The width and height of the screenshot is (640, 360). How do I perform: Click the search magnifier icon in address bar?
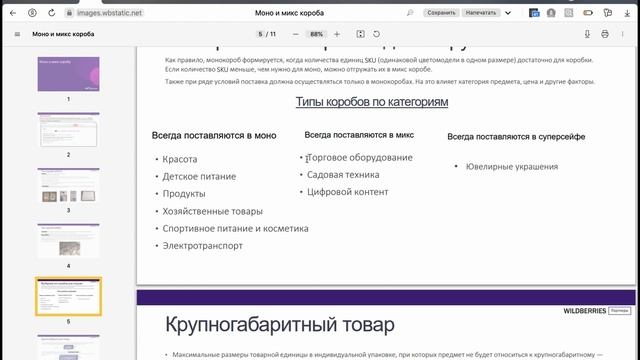[x=410, y=13]
